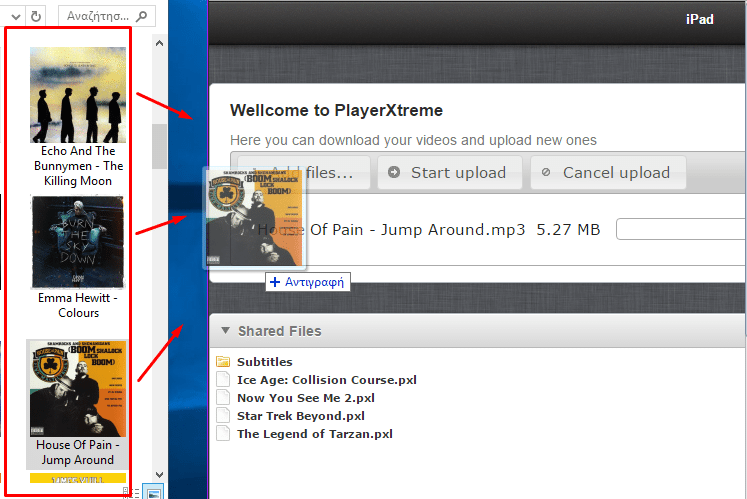Open Ice Age: Collision Course.pxl
Screen dimensions: 747x499
pos(327,380)
